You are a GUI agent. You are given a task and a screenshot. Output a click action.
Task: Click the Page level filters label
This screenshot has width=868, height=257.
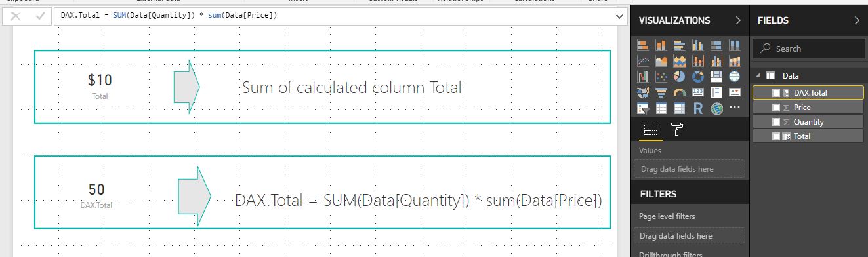coord(667,216)
